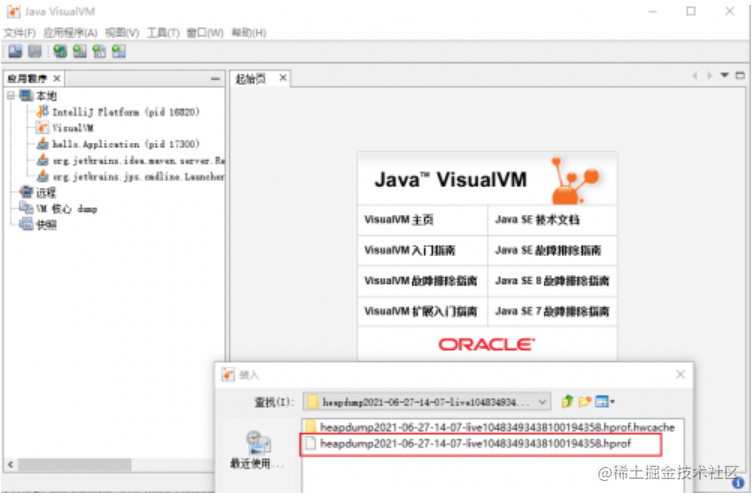Close the 装入 file dialog
This screenshot has height=497, width=755.
(x=680, y=374)
